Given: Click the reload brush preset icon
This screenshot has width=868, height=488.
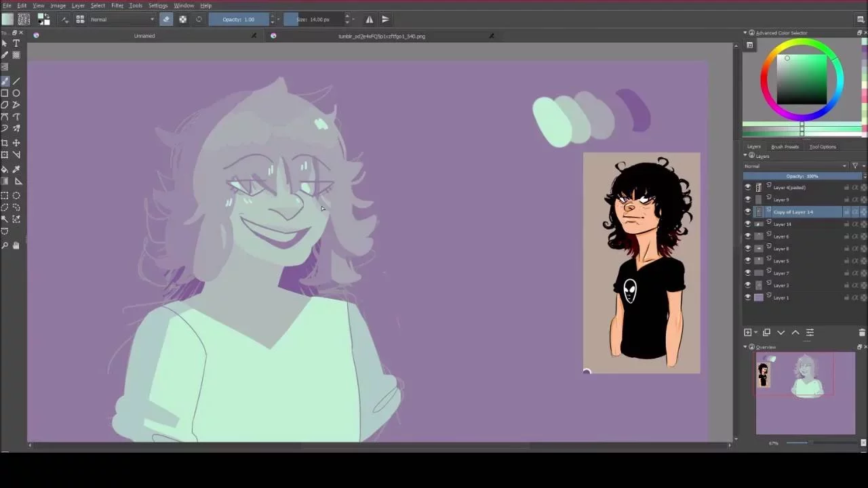Looking at the screenshot, I should [199, 19].
